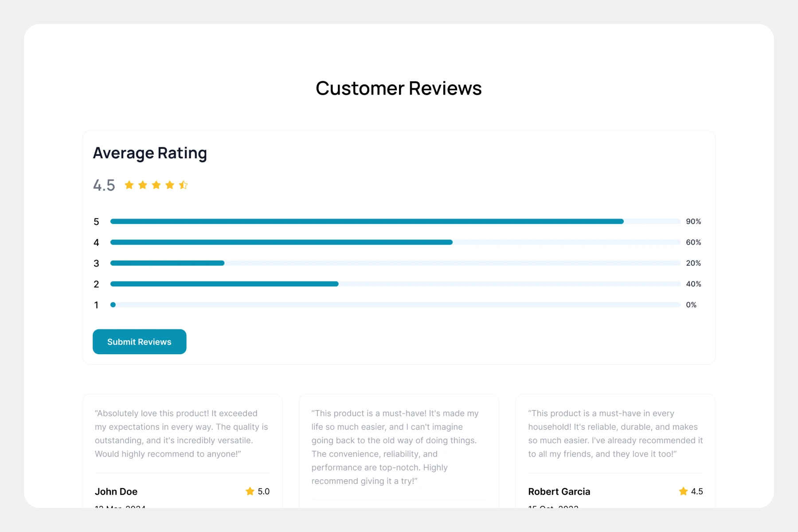This screenshot has height=532, width=798.
Task: Click the second average rating star
Action: tap(143, 185)
